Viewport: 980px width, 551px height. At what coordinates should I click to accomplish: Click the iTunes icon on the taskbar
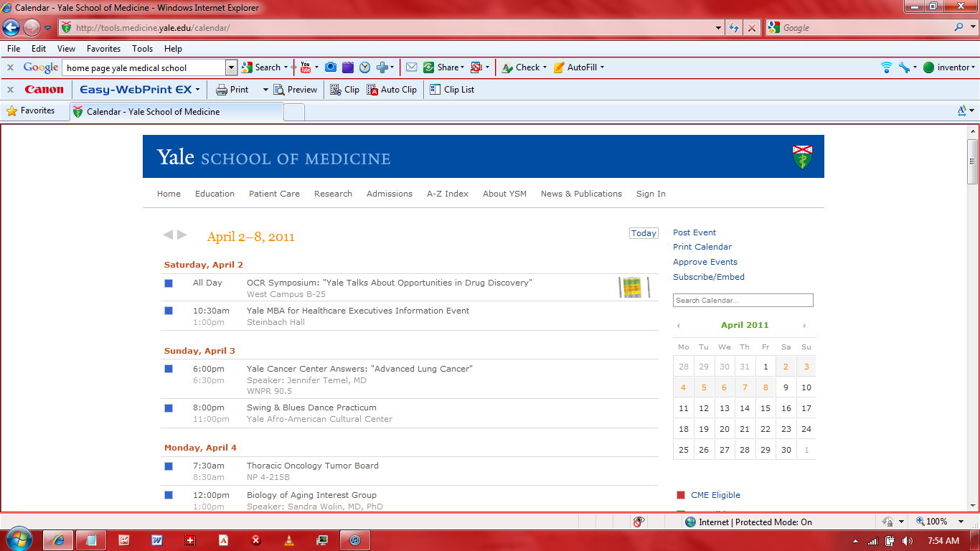(x=355, y=540)
